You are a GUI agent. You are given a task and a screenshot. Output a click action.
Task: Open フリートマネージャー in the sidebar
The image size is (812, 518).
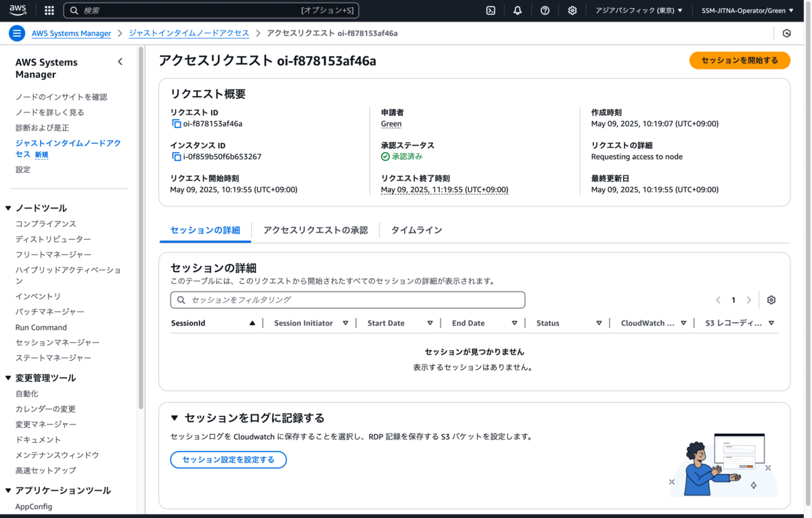coord(53,255)
